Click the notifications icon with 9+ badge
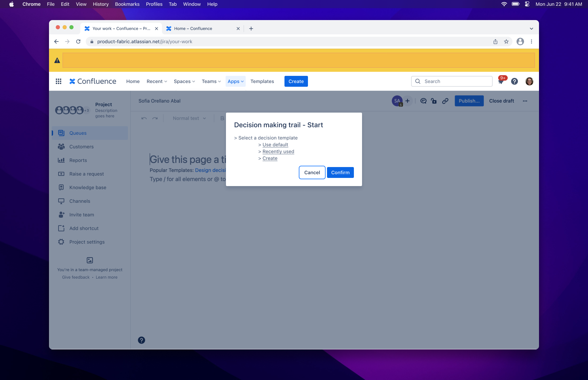This screenshot has height=380, width=588. [x=501, y=81]
